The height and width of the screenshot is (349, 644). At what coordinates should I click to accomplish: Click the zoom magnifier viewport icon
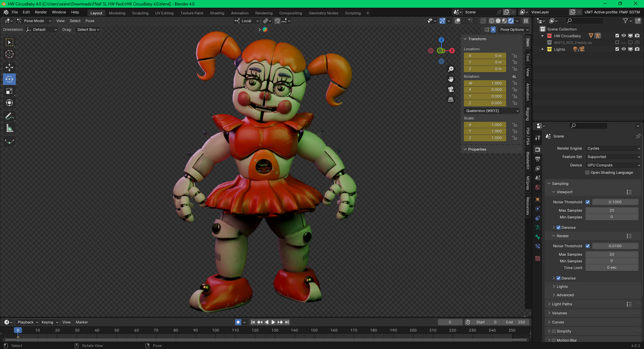450,69
